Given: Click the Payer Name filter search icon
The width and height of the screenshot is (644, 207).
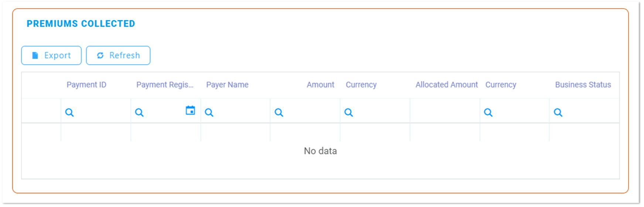Looking at the screenshot, I should pos(209,113).
